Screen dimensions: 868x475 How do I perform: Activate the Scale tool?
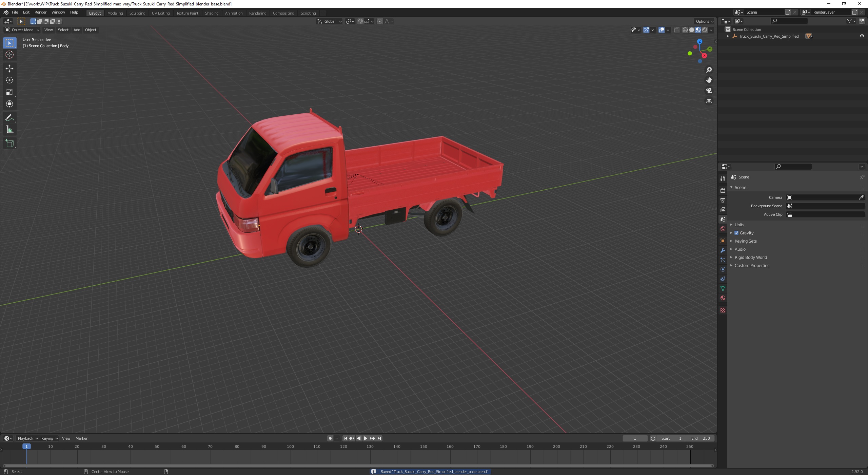click(x=9, y=92)
